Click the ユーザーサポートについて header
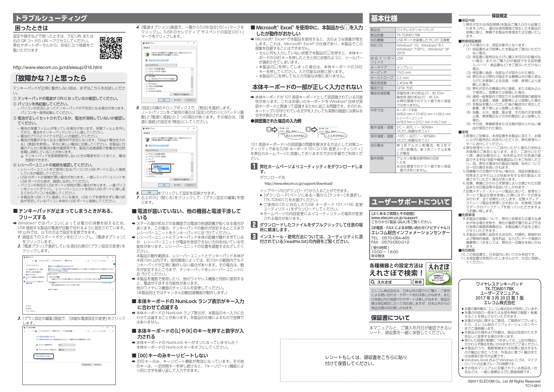554x392 pixels. (411, 202)
